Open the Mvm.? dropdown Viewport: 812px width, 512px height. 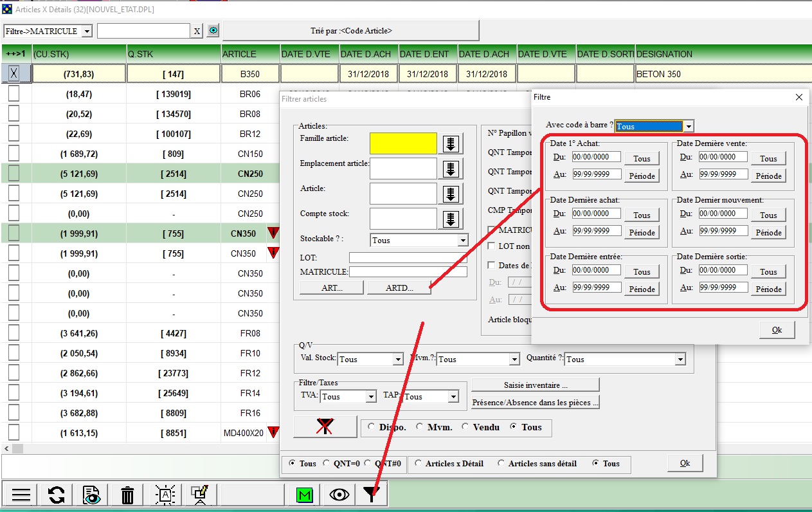coord(514,360)
